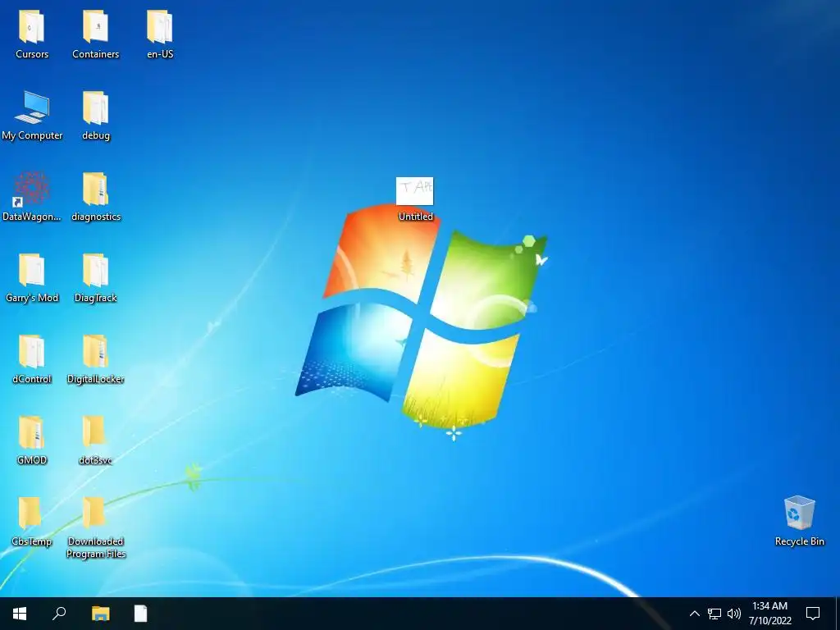Open the volume speaker tray icon
This screenshot has width=840, height=630.
pyautogui.click(x=734, y=614)
